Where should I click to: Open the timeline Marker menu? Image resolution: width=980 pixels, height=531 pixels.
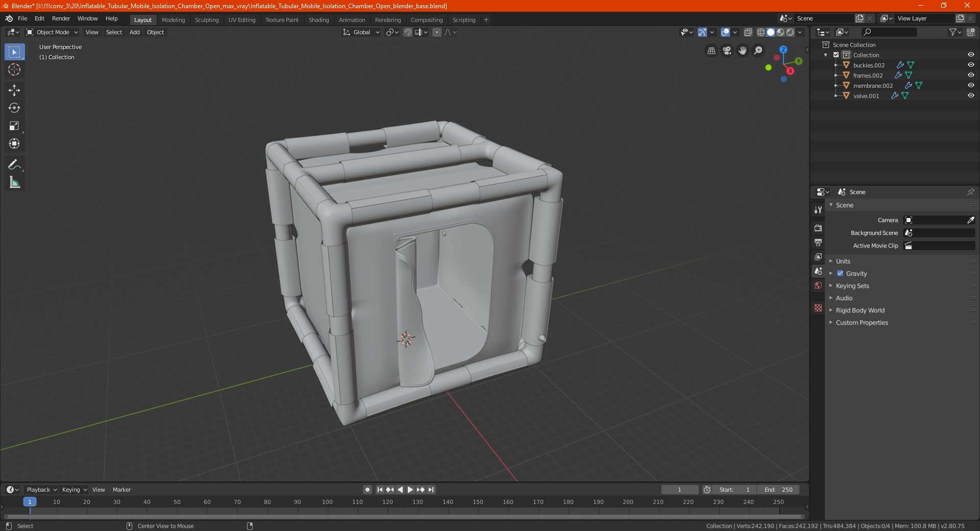pos(121,490)
